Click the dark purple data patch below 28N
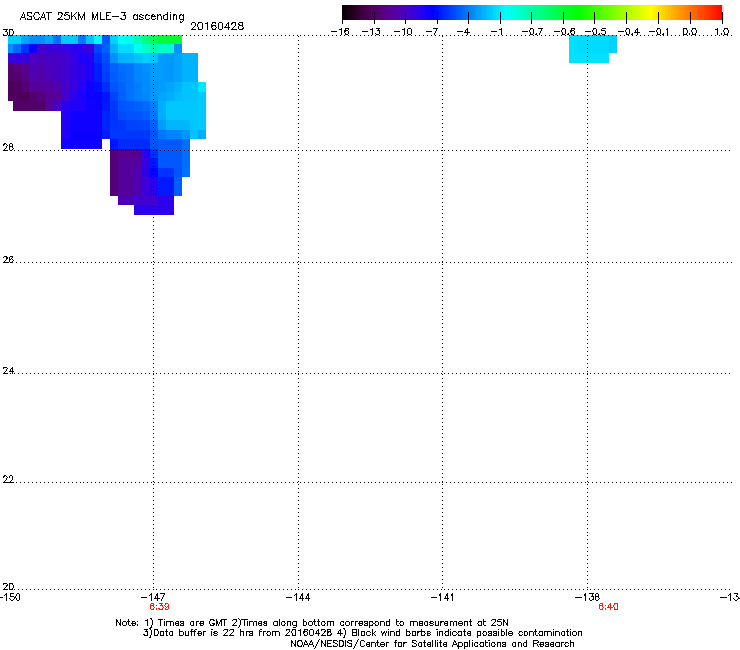 [x=126, y=172]
